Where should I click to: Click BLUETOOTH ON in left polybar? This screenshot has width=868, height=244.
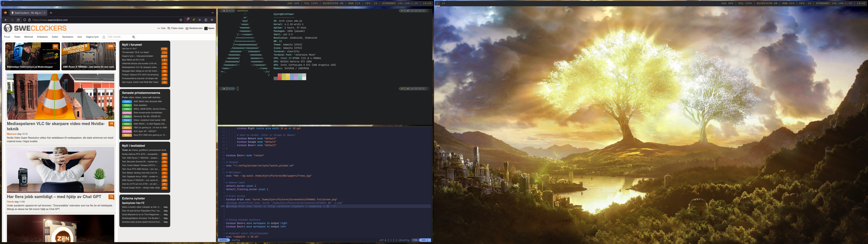click(x=333, y=3)
